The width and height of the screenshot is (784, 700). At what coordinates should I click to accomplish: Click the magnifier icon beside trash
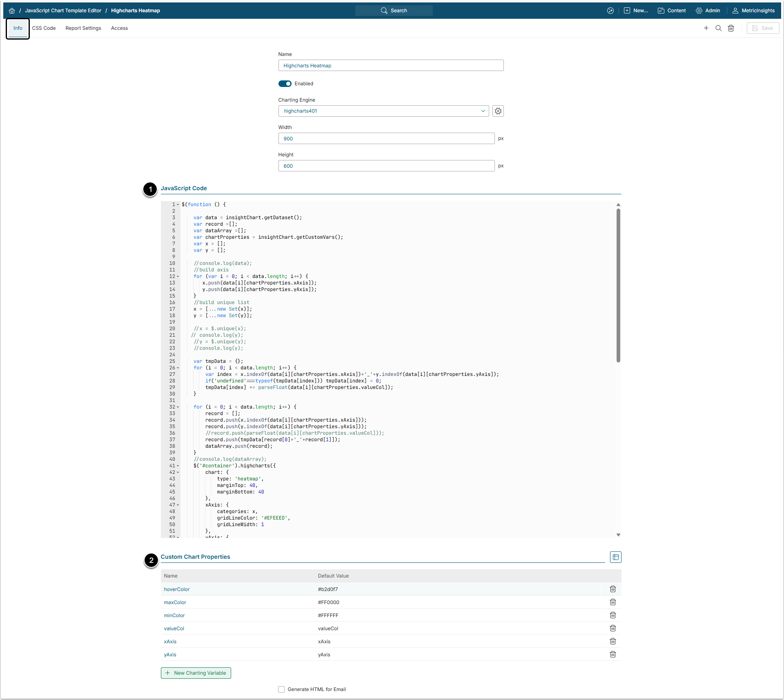tap(718, 28)
